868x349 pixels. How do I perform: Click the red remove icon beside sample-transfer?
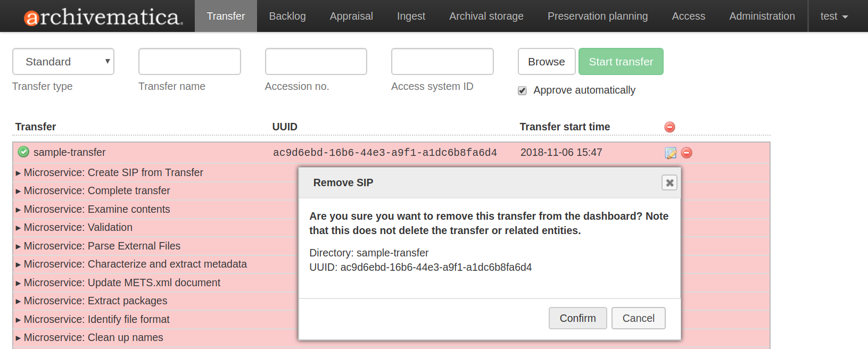coord(687,153)
